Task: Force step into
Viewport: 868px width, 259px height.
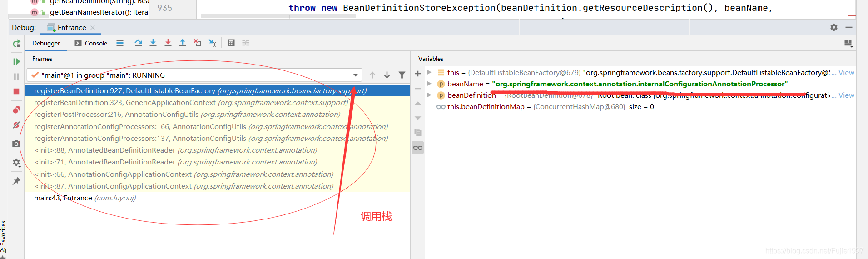Action: [168, 43]
